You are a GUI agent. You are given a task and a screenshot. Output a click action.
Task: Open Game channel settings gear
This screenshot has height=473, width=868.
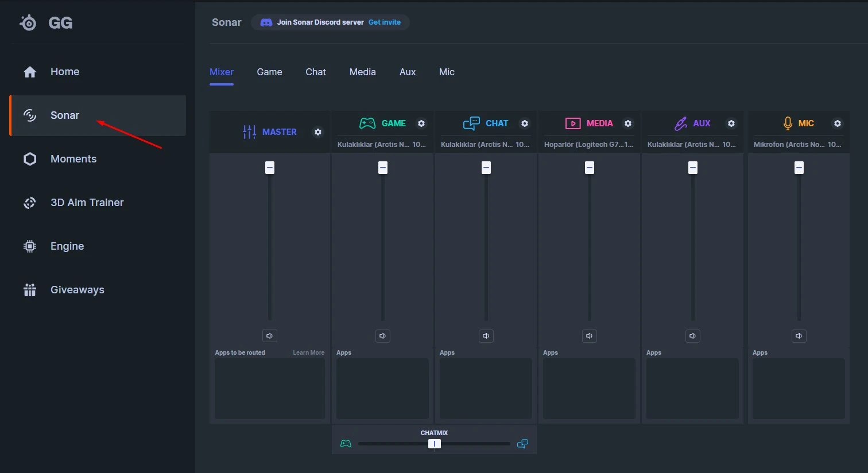(x=421, y=123)
